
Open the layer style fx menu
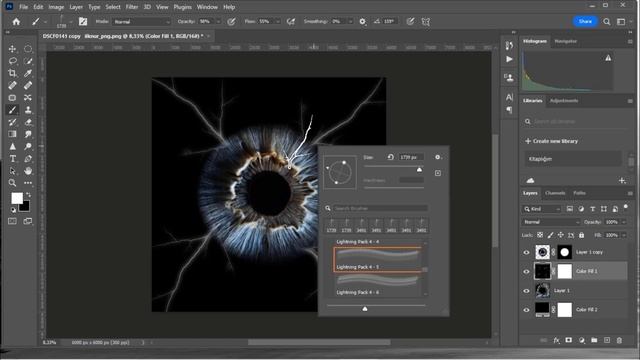(x=556, y=340)
